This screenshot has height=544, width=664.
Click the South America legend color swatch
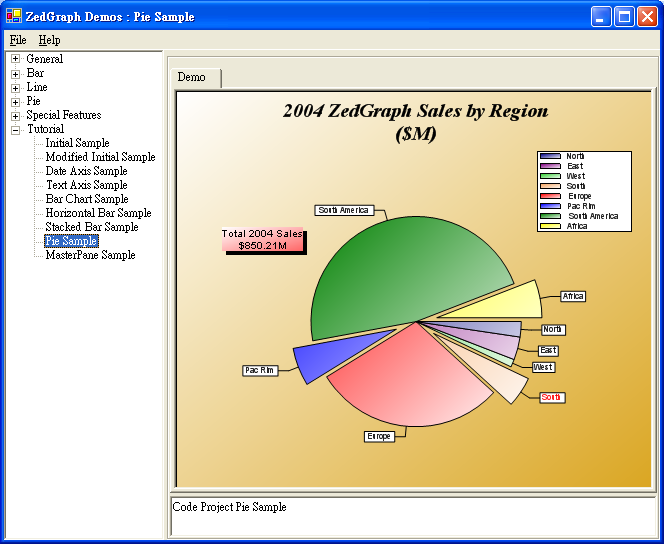[551, 216]
